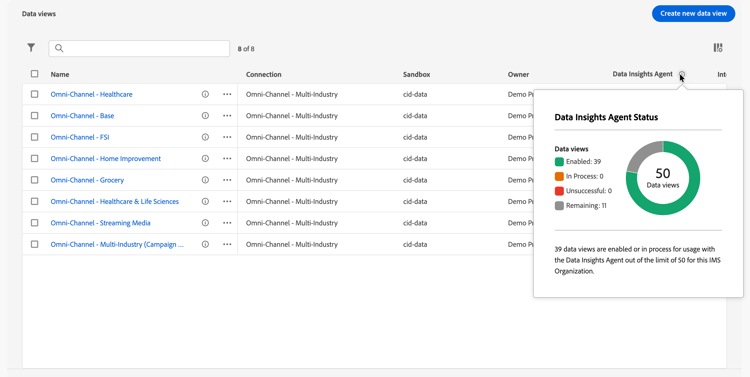Sort by the Name column header
750x377 pixels.
[60, 74]
